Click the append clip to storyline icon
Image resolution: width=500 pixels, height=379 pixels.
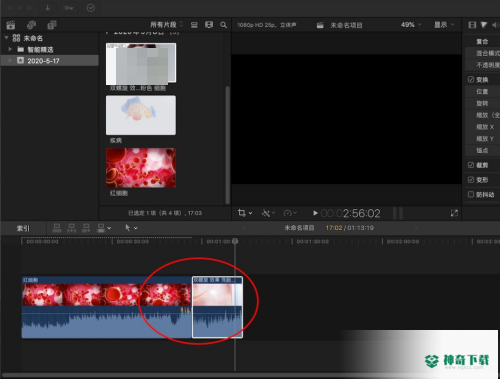86,228
